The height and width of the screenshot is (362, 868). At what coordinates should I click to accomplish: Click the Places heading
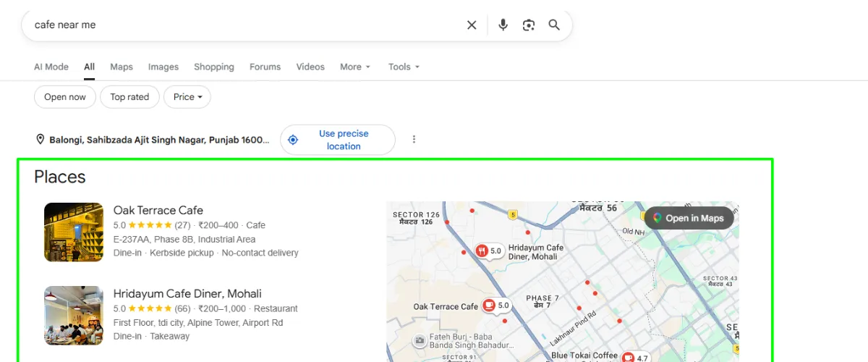[60, 177]
